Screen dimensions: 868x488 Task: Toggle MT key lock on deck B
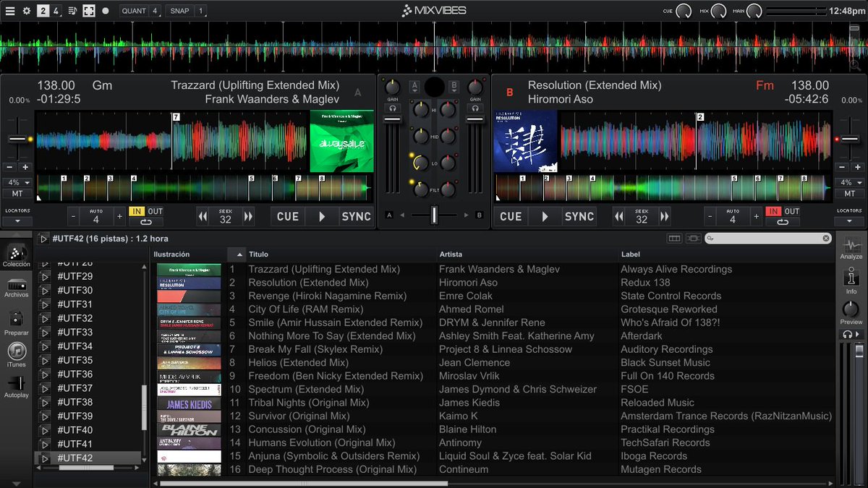point(849,194)
